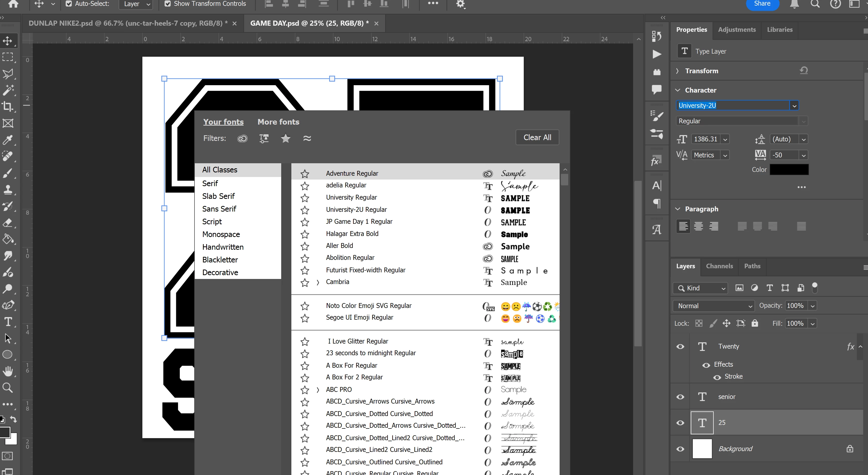Screen dimensions: 868x475
Task: Filter fonts by similar fonts icon
Action: (x=307, y=138)
